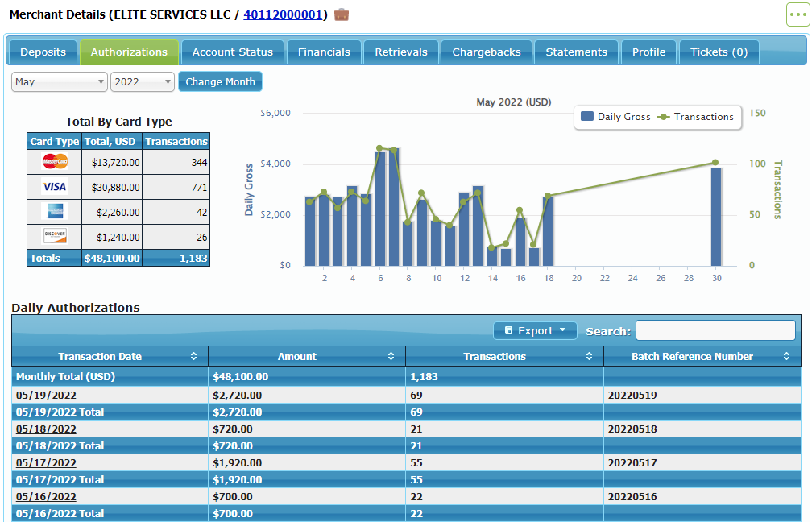Click the VISA card logo
Viewport: 812px width, 522px height.
(x=55, y=187)
